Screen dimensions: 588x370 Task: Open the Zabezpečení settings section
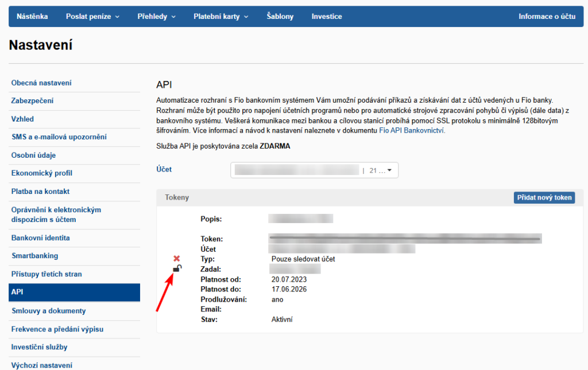pyautogui.click(x=32, y=101)
